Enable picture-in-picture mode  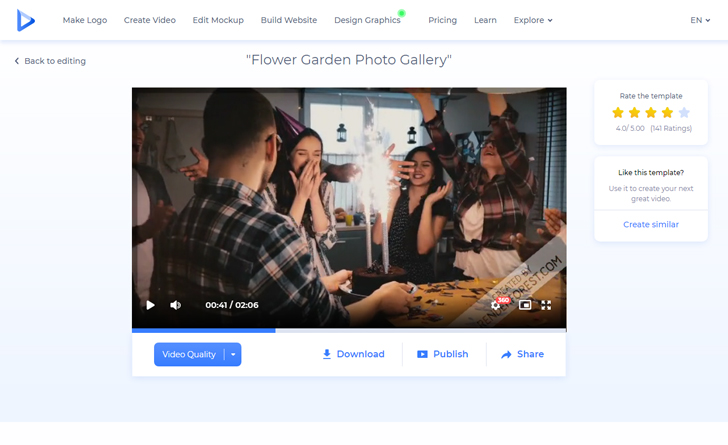(x=525, y=305)
